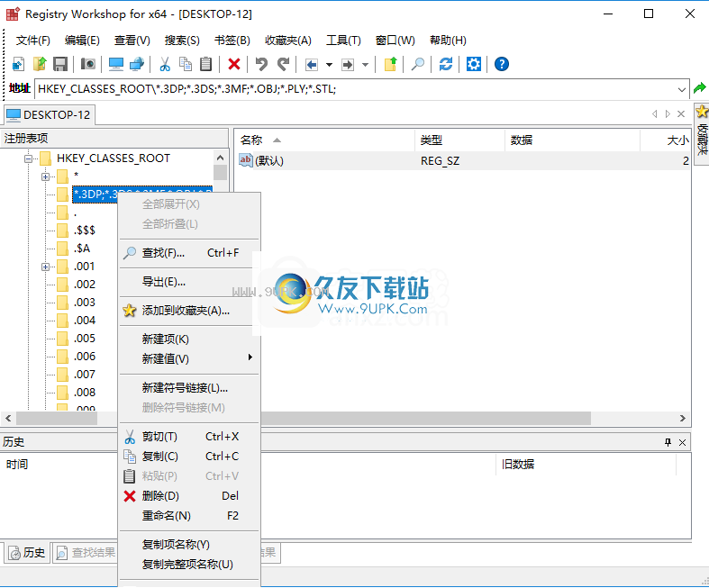Open the forward button history dropdown arrow
The height and width of the screenshot is (588, 709).
pyautogui.click(x=365, y=65)
